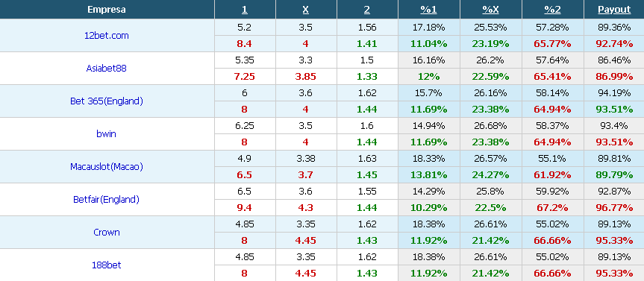Select Betfair's 96.77% payout cell
The height and width of the screenshot is (281, 644).
(x=614, y=207)
